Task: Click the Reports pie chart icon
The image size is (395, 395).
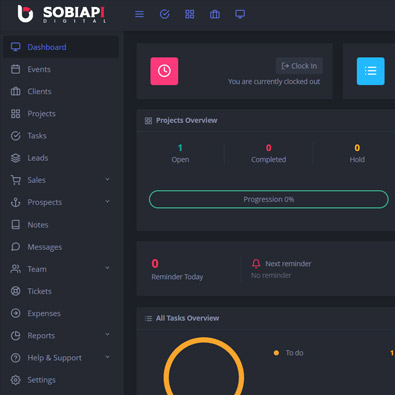Action: 16,335
